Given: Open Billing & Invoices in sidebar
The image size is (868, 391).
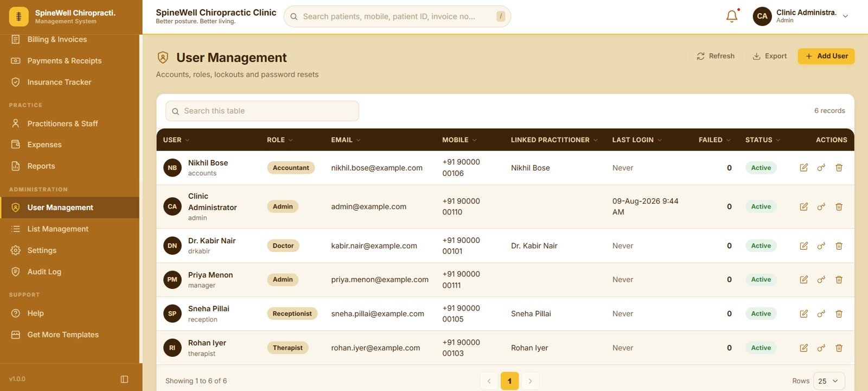Looking at the screenshot, I should [69, 40].
